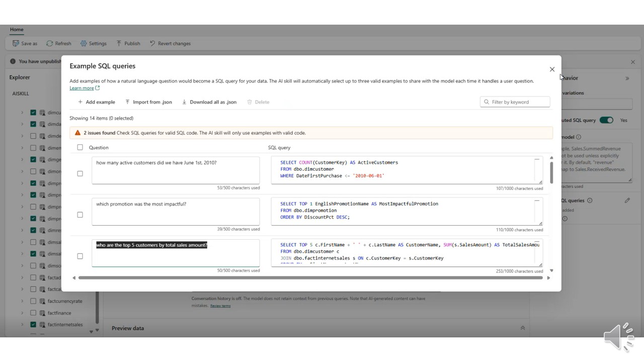The width and height of the screenshot is (644, 362).
Task: Click the info icon next to SQL queries
Action: pos(590,201)
